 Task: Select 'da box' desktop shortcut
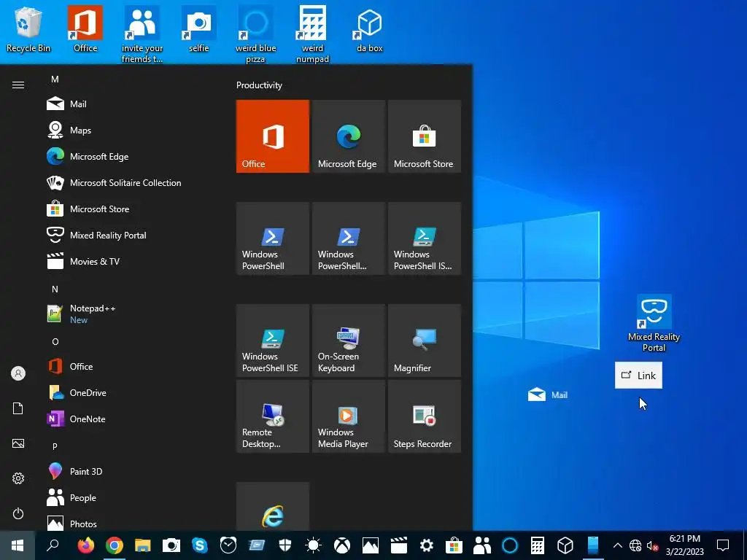point(370,29)
